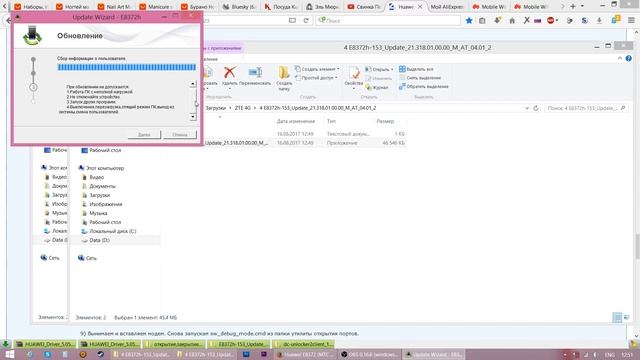Switch to the Bluesky browser tab
The width and height of the screenshot is (640, 360).
pyautogui.click(x=241, y=7)
